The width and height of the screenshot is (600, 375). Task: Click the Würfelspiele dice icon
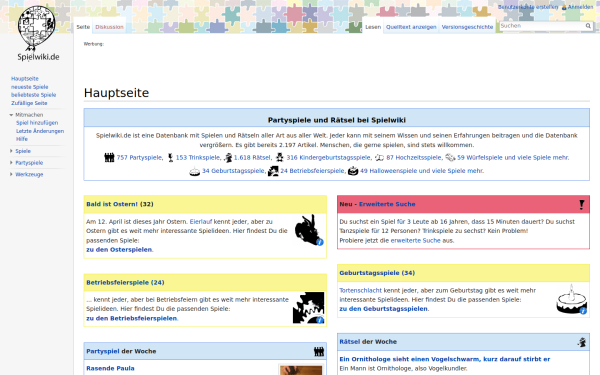point(450,157)
